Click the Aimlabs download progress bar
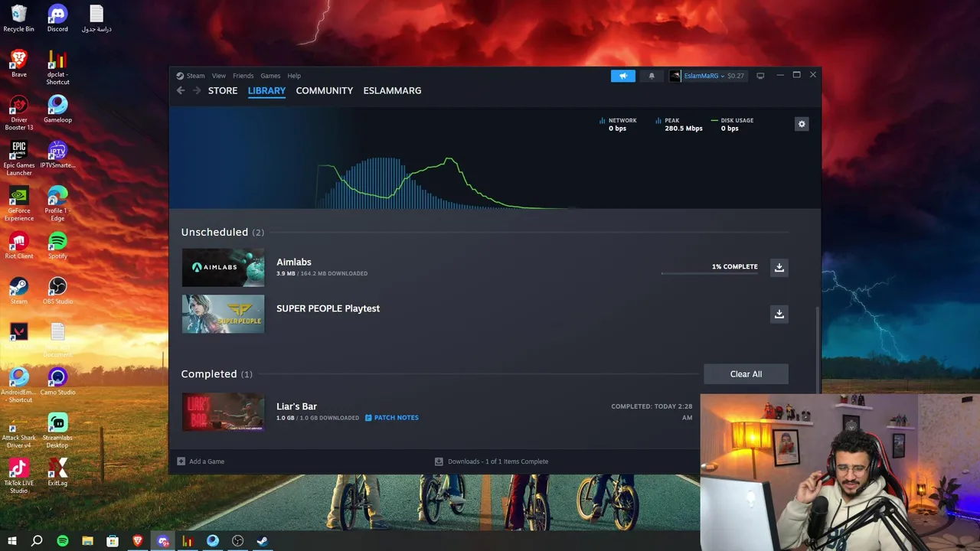 coord(709,272)
